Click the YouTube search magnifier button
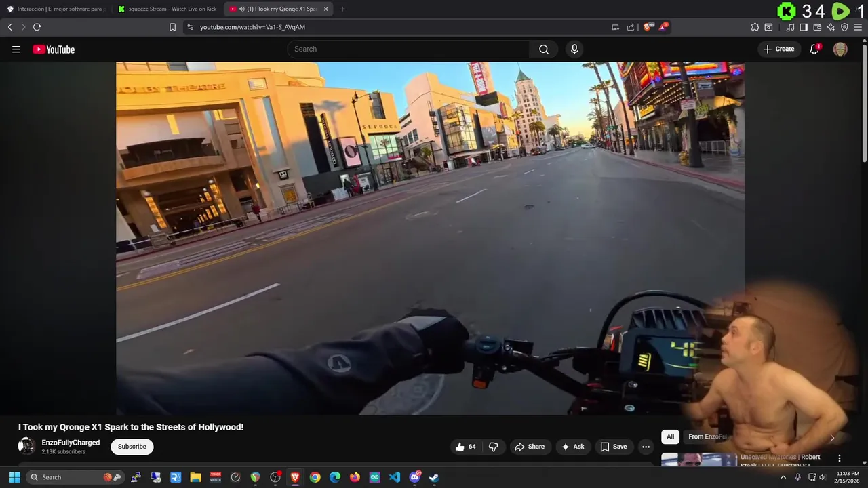The image size is (868, 488). [x=544, y=49]
